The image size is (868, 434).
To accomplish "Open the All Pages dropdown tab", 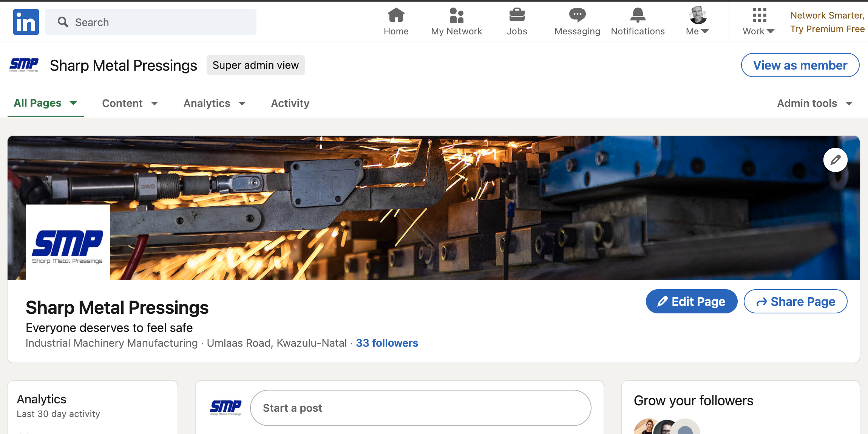I will pyautogui.click(x=45, y=103).
